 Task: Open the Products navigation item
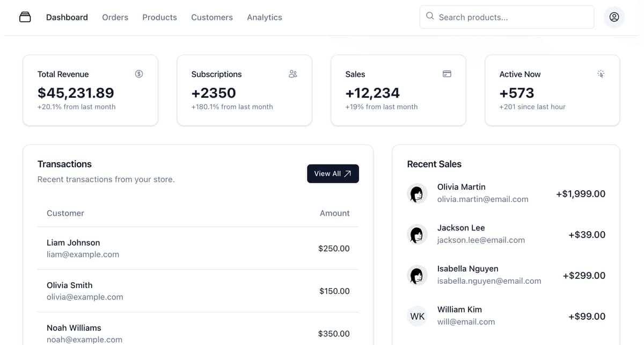159,17
